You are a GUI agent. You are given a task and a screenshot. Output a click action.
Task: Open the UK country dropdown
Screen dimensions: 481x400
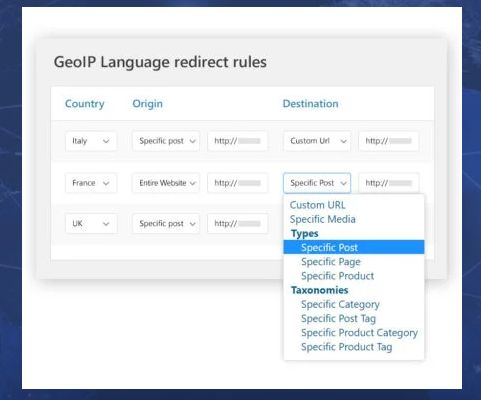(91, 223)
